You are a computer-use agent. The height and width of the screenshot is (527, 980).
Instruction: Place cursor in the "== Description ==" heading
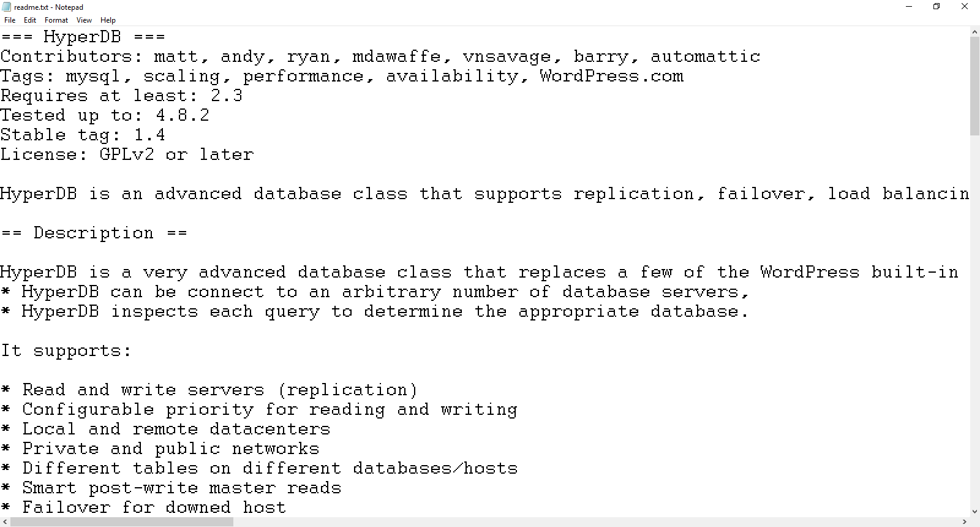click(x=94, y=233)
